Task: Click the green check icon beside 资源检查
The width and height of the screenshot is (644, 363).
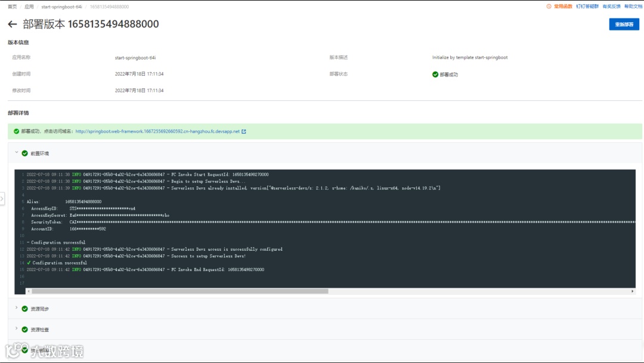Action: point(24,329)
